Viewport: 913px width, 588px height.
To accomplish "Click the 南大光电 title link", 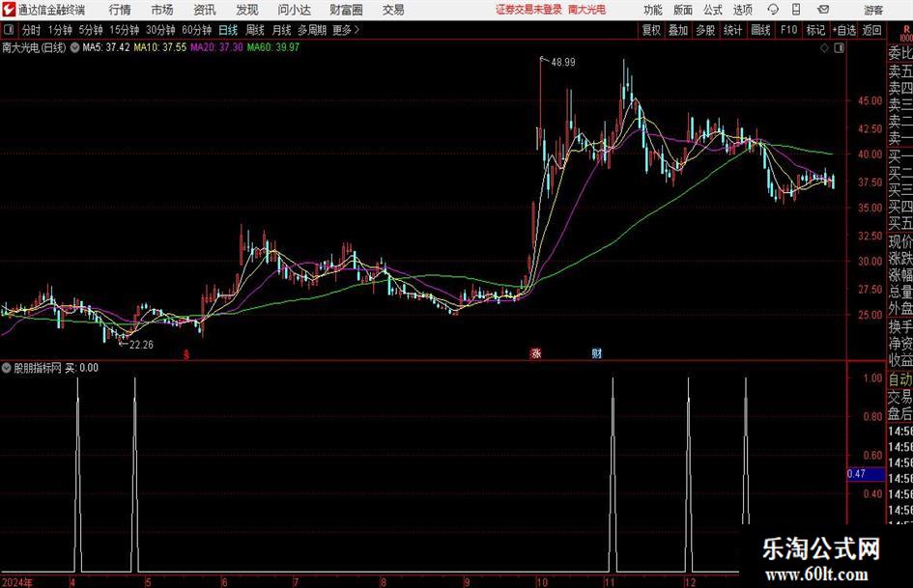I will [587, 10].
